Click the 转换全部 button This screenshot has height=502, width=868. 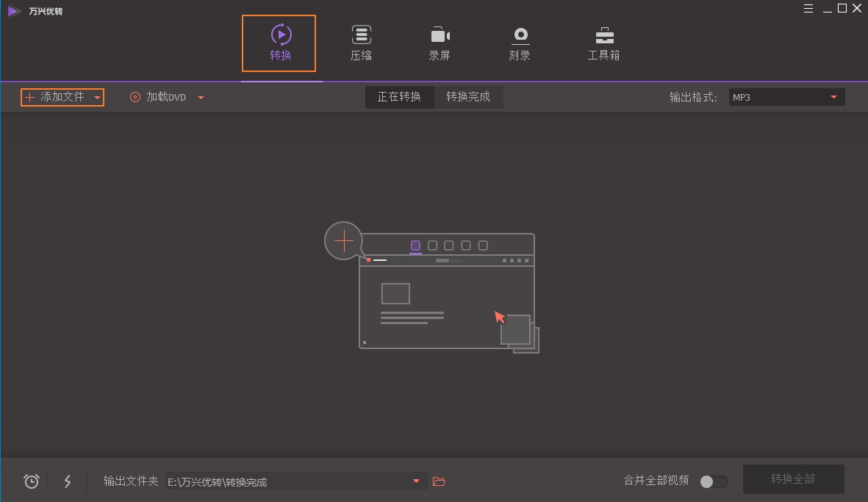click(x=793, y=478)
